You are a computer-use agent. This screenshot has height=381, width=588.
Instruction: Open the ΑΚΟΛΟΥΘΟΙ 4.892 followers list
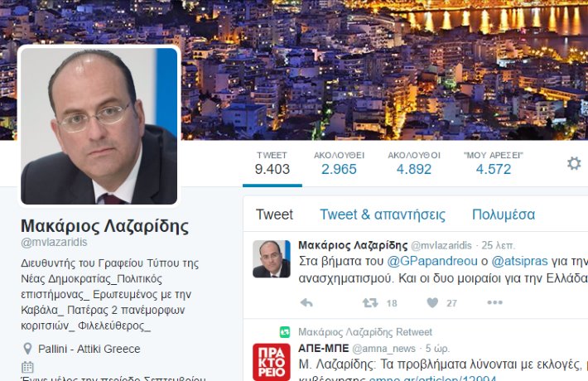tap(414, 164)
